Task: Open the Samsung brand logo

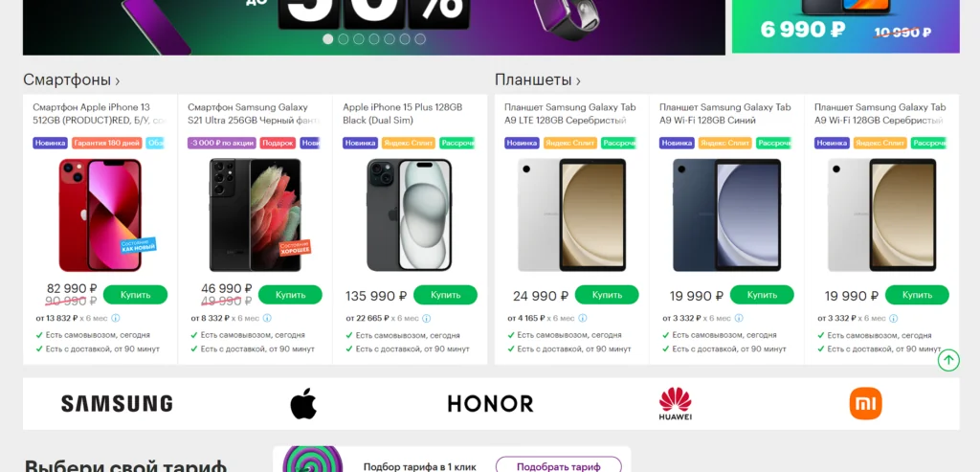Action: tap(116, 403)
